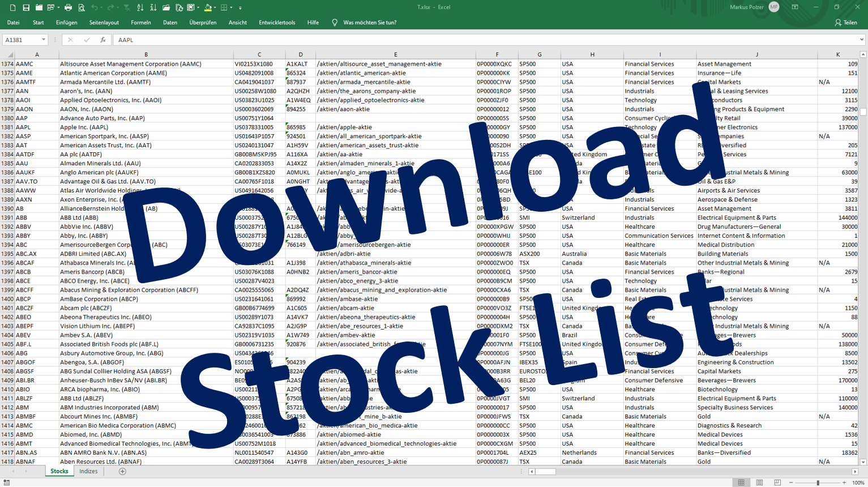
Task: Click the horizontal scrollbar thumb
Action: coord(546,471)
